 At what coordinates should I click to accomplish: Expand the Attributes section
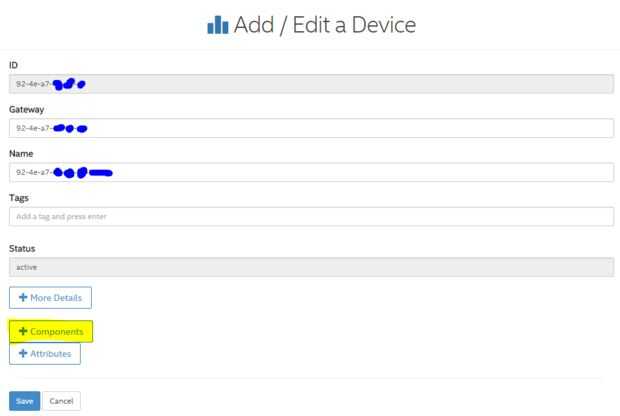(x=45, y=354)
